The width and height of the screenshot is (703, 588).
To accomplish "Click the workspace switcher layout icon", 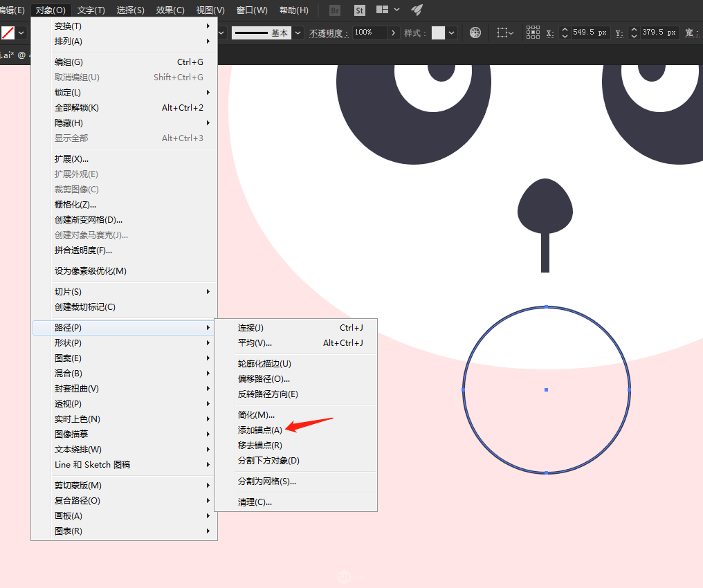I will 383,10.
